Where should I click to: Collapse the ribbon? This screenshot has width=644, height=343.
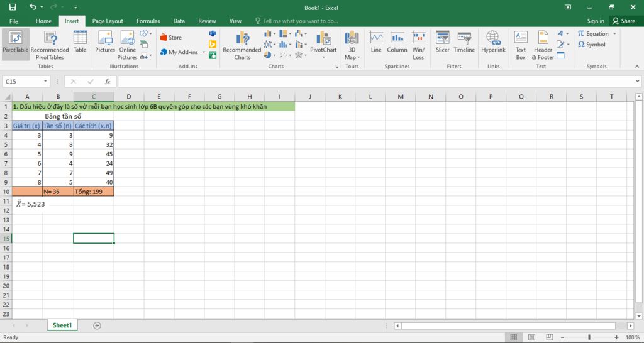click(x=637, y=66)
